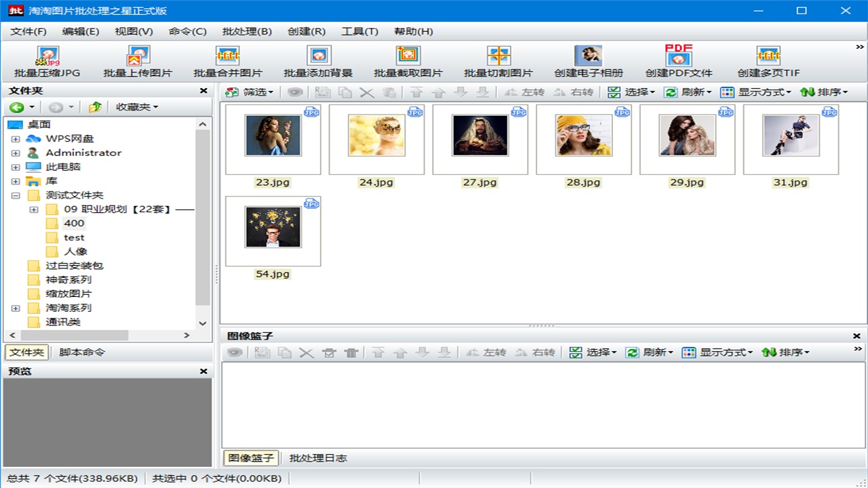The image size is (868, 488).
Task: Open the 筛选 filter dropdown
Action: tap(250, 92)
